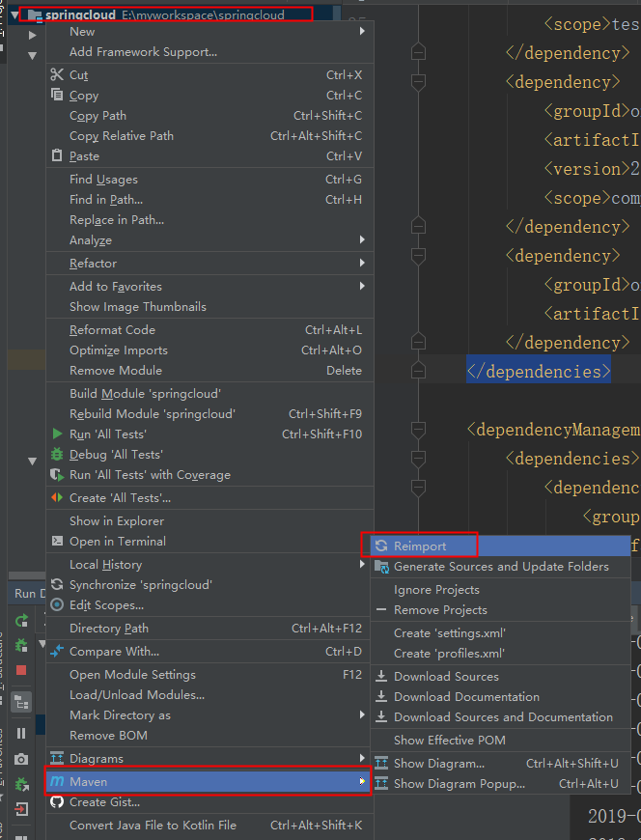The height and width of the screenshot is (840, 641).
Task: Click the Reimport refresh icon
Action: (381, 546)
